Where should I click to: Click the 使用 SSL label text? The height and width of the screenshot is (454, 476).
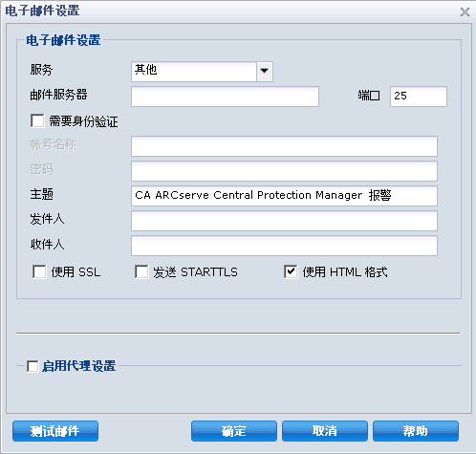tap(76, 272)
